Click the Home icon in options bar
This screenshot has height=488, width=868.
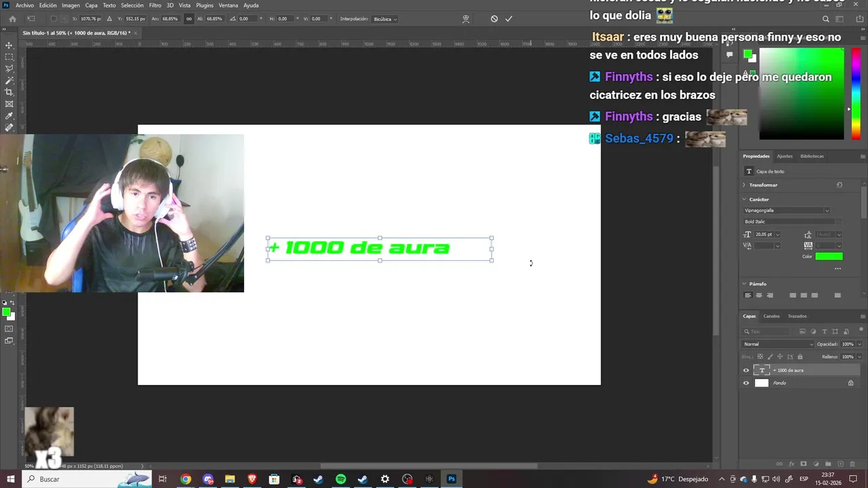coord(12,19)
